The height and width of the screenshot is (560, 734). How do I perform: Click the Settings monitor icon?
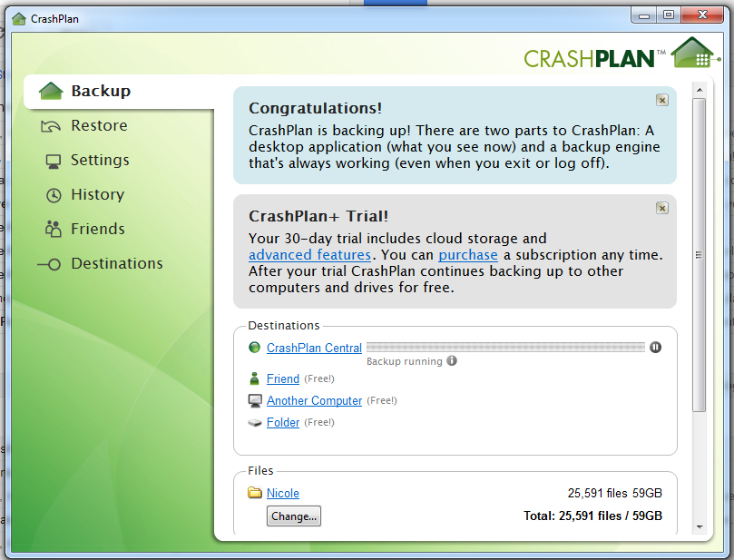click(x=53, y=161)
